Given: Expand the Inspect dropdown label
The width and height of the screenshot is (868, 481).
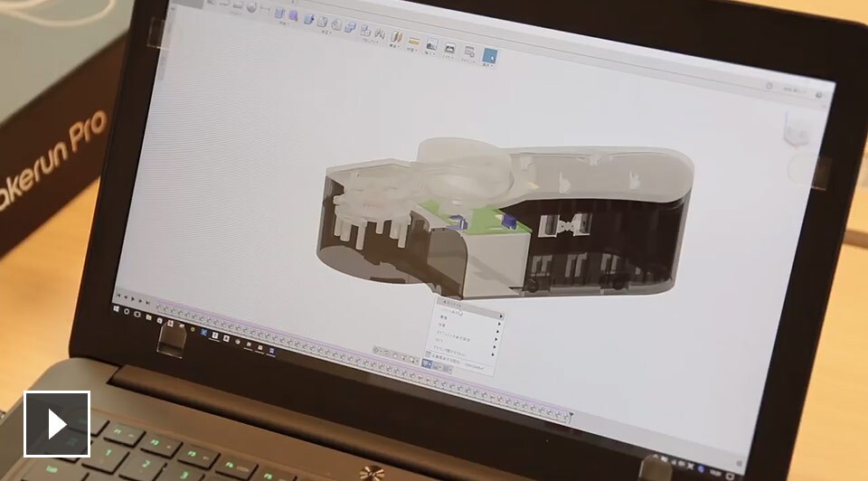Looking at the screenshot, I should click(412, 50).
